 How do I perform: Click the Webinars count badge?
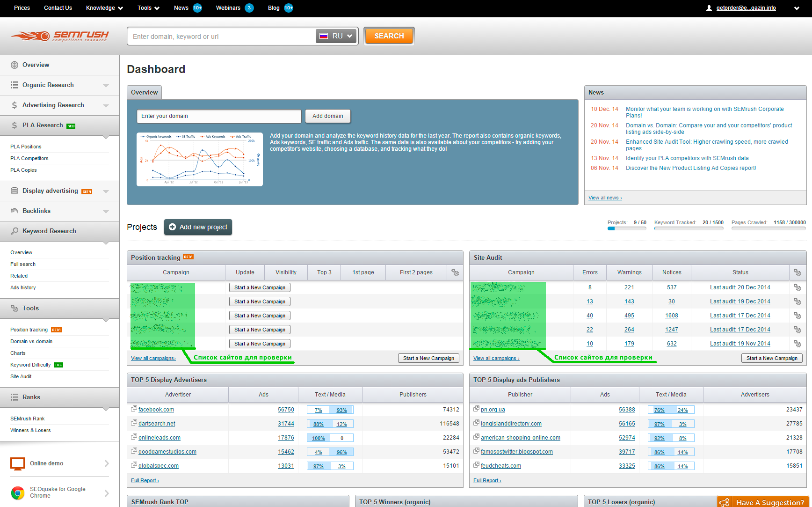point(249,8)
